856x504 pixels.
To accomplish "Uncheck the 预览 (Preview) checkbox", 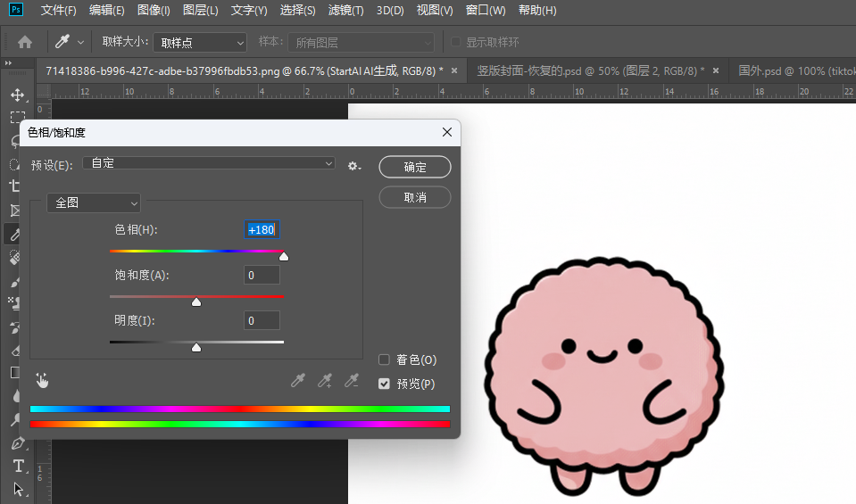I will tap(385, 384).
